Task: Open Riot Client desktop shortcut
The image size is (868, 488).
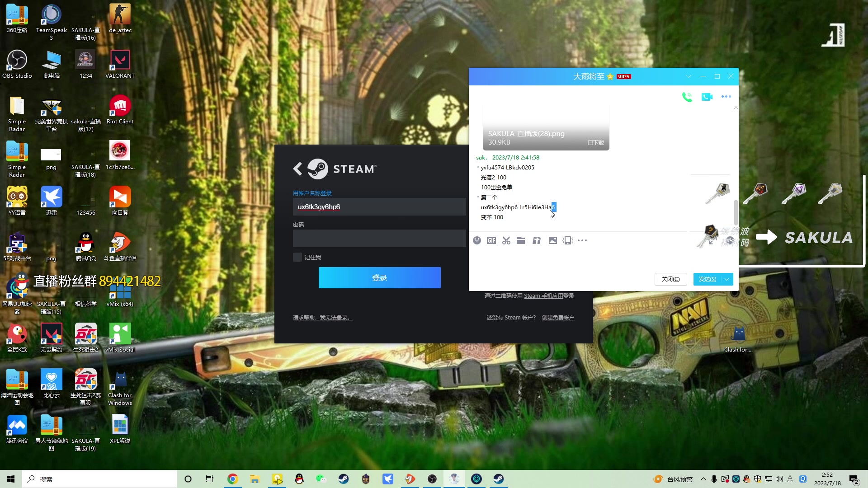Action: [x=120, y=110]
